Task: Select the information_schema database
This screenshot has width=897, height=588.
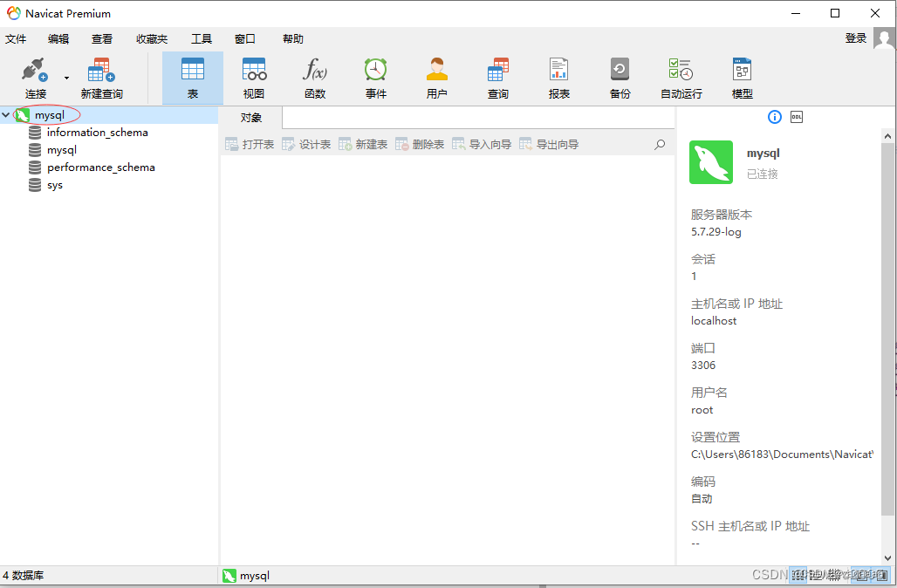Action: 97,132
